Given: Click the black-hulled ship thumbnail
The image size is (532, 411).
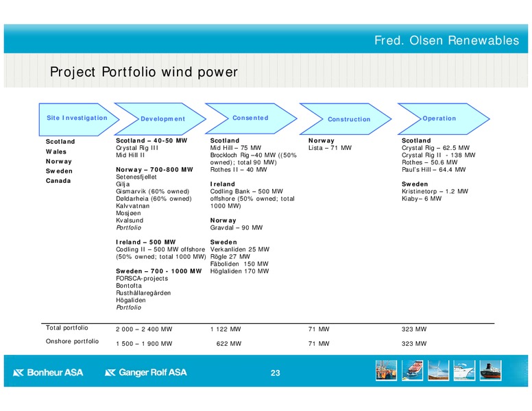Looking at the screenshot, I should pos(490,371).
